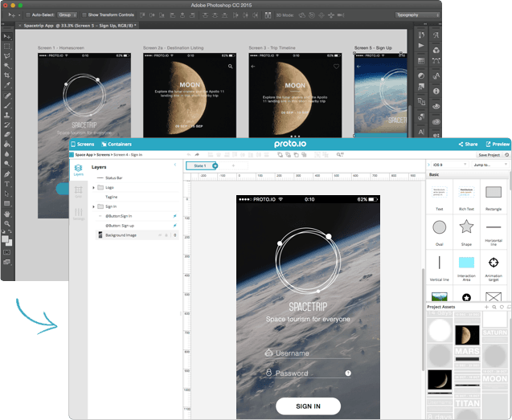The image size is (512, 420).
Task: Add new asset with plus in Project Assets
Action: click(486, 307)
